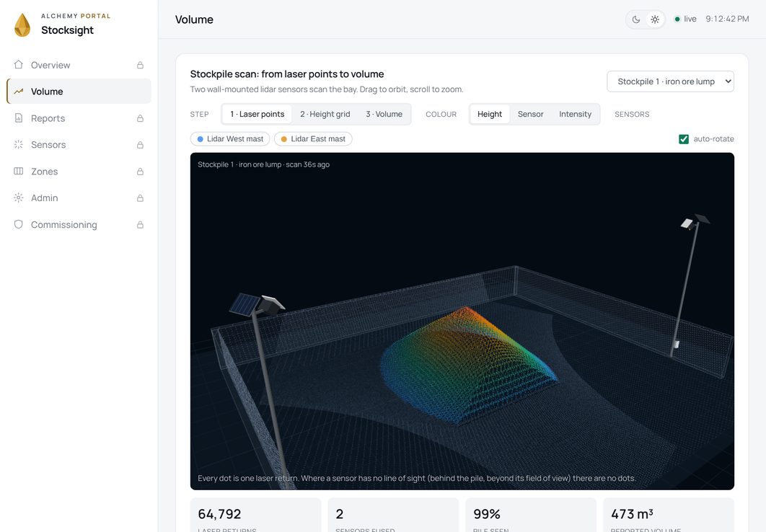Click the lock icon beside Commissioning
The height and width of the screenshot is (532, 766).
(x=140, y=224)
